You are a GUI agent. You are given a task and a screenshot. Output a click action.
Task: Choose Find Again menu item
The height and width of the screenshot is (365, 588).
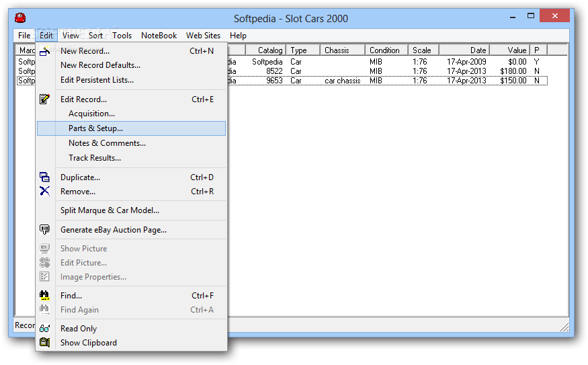coord(131,310)
